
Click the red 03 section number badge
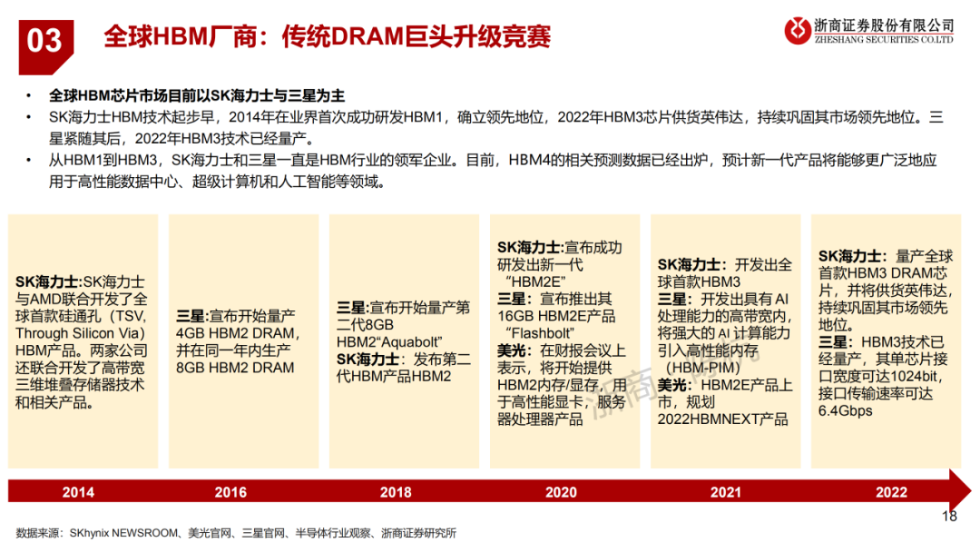click(46, 47)
